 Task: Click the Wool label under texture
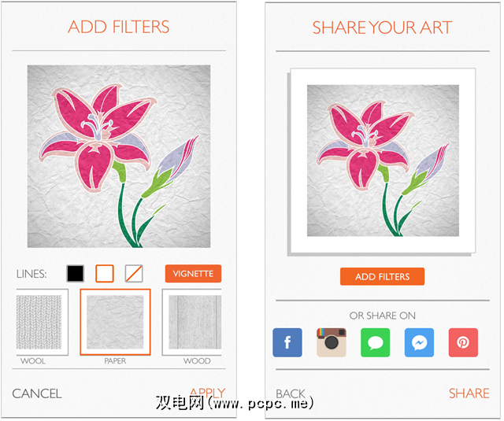[33, 363]
